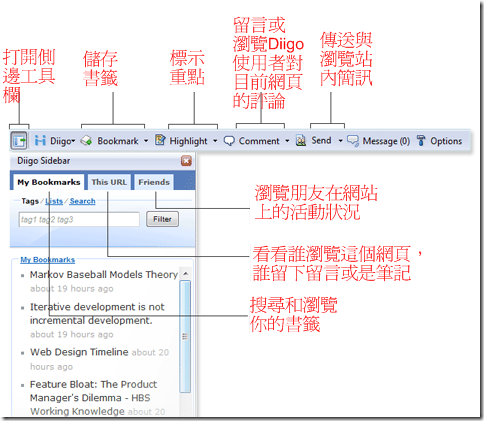
Task: Open the Lists link
Action: click(x=54, y=201)
